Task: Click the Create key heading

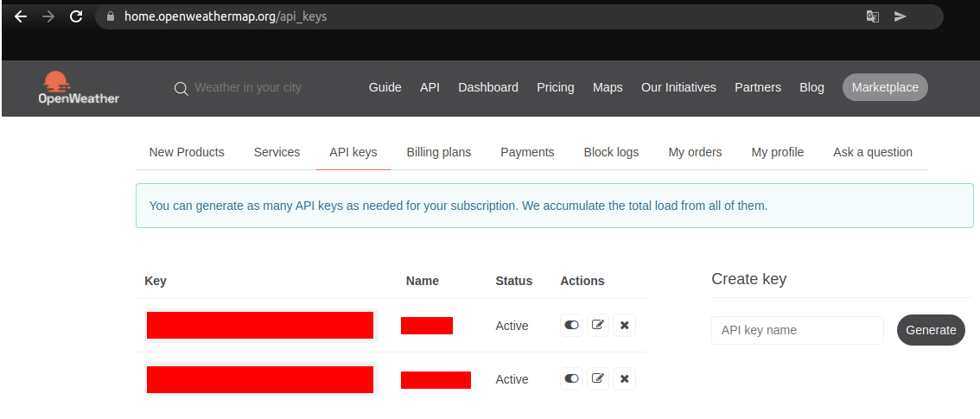Action: tap(748, 279)
